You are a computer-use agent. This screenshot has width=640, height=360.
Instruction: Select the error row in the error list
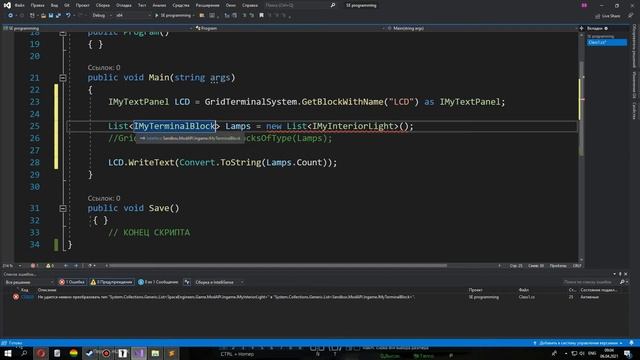click(318, 297)
